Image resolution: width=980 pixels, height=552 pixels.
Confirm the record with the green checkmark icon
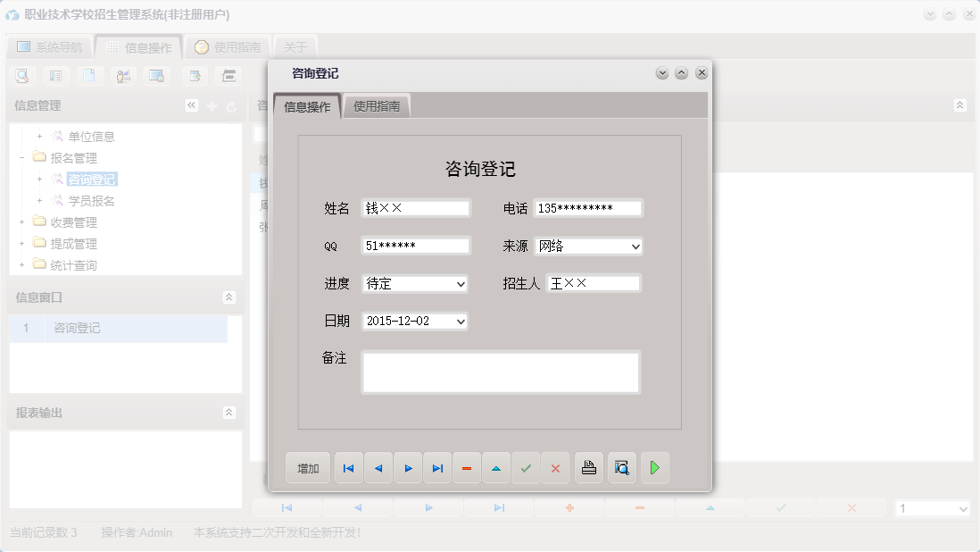tap(526, 467)
